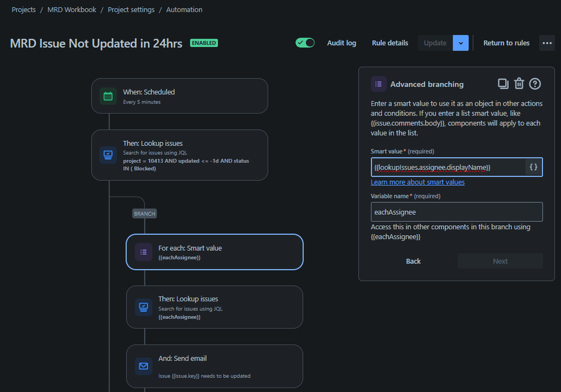Click the Back button in Advanced branching
This screenshot has width=561, height=392.
pos(413,261)
